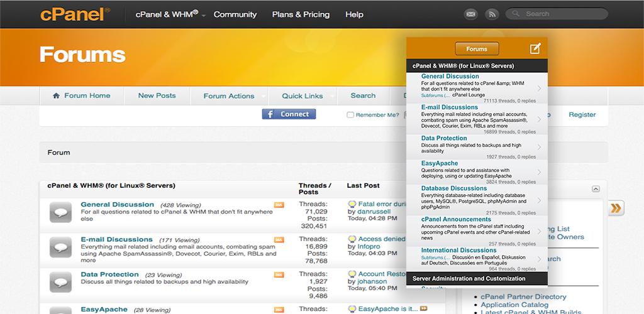Image resolution: width=644 pixels, height=314 pixels.
Task: Open General Discussion forum link in main list
Action: tap(118, 205)
